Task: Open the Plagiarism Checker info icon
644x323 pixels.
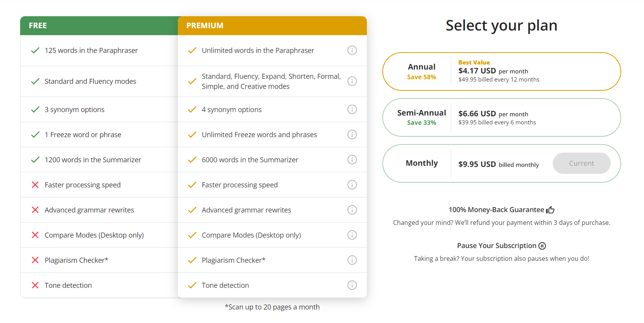Action: (x=352, y=260)
